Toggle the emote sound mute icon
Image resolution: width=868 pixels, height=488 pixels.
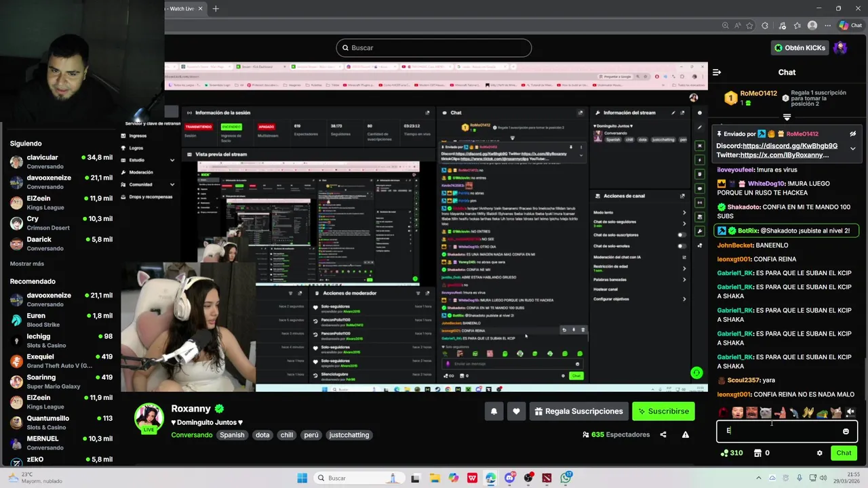[850, 412]
